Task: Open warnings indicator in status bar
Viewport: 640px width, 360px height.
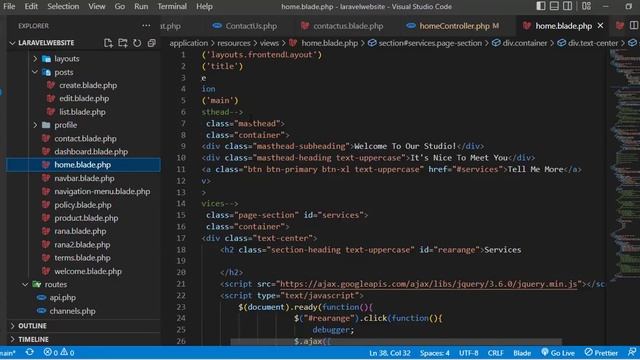Action: coord(67,352)
